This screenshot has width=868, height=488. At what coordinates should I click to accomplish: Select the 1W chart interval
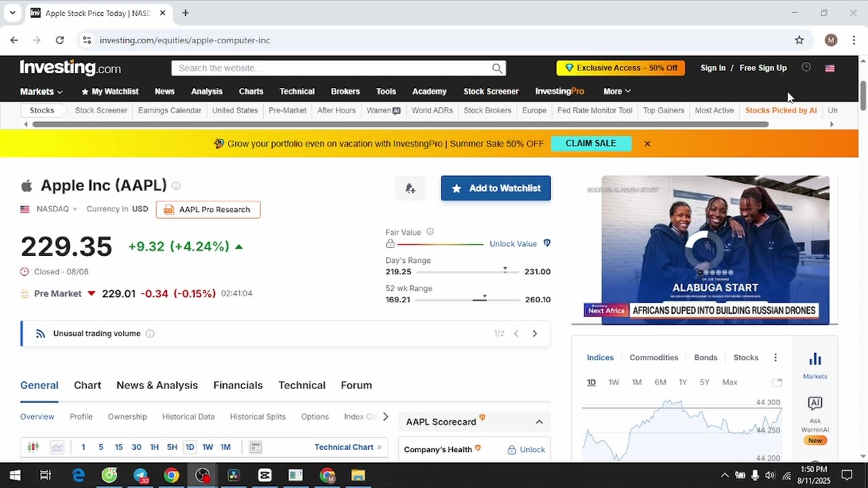click(208, 447)
